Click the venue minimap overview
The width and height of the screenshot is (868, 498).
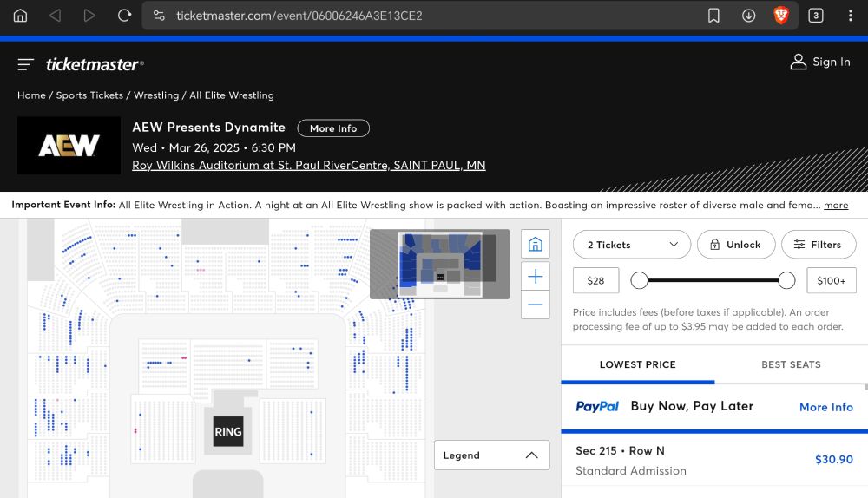[x=439, y=264]
